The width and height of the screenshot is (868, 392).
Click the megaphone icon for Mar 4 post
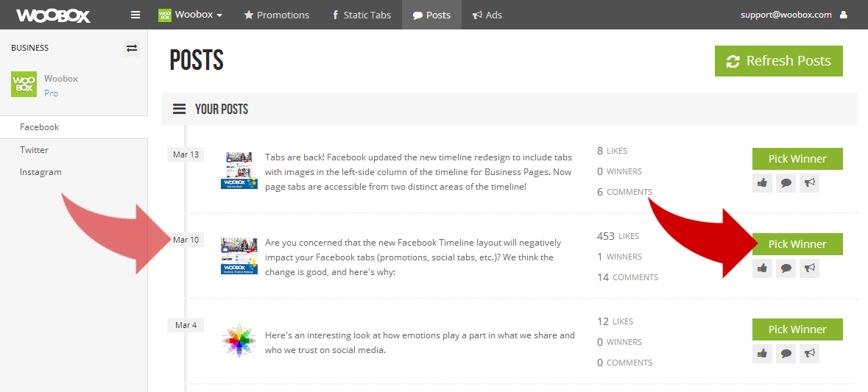click(x=809, y=354)
